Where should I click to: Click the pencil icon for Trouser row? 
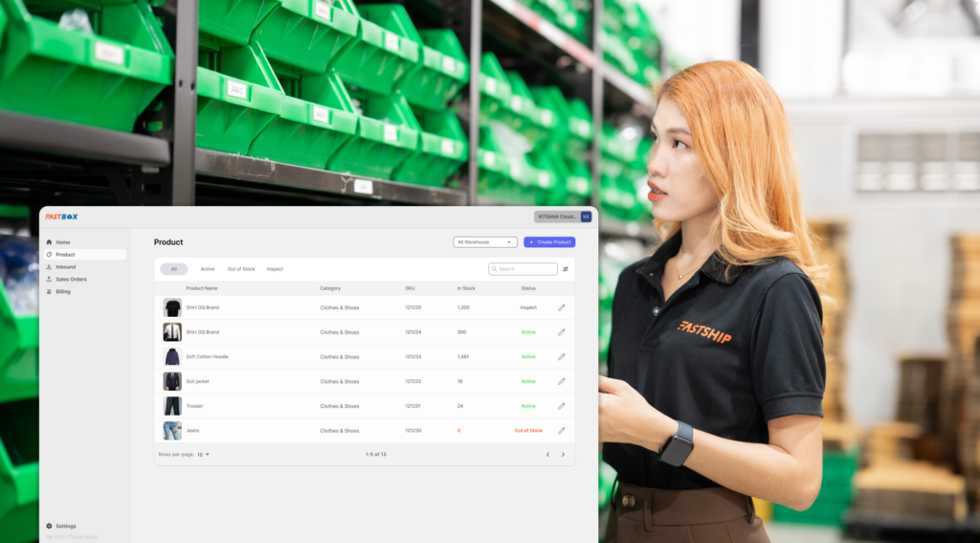click(x=562, y=406)
